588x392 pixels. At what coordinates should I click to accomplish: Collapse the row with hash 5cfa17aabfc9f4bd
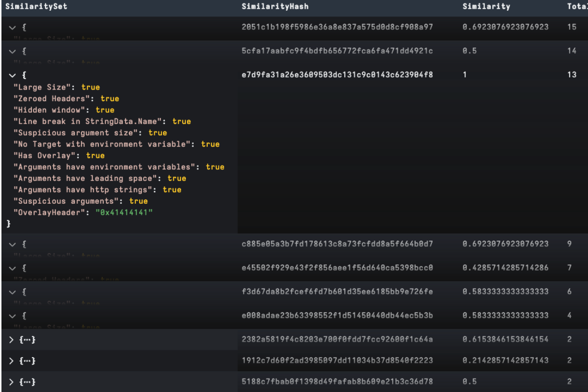click(x=12, y=51)
